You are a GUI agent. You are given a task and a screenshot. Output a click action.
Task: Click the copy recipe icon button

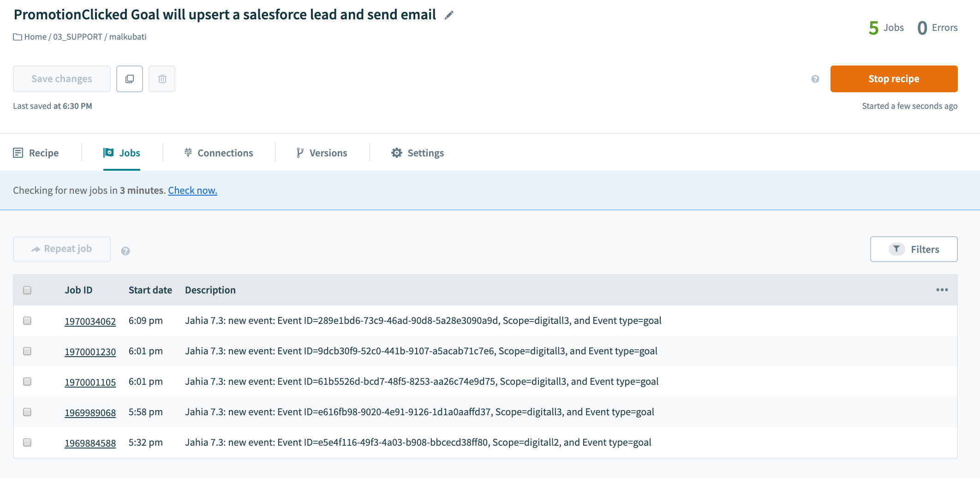click(x=130, y=79)
